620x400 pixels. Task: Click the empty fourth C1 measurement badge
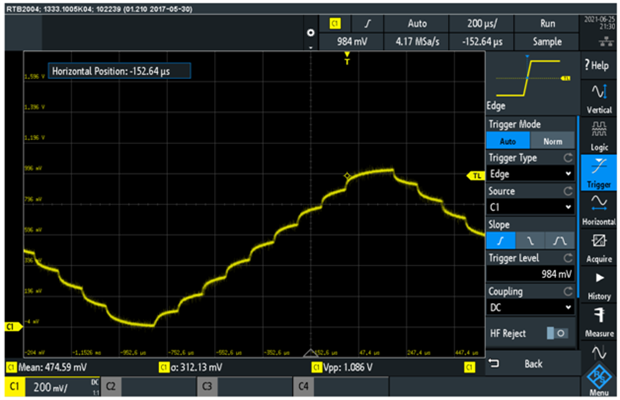pyautogui.click(x=469, y=368)
